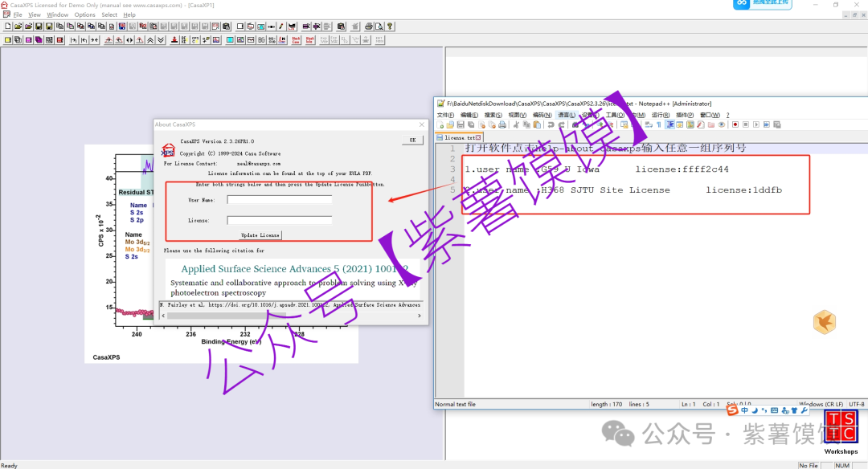The height and width of the screenshot is (469, 868).
Task: Click the Print Preview magnifier icon
Action: (x=378, y=27)
